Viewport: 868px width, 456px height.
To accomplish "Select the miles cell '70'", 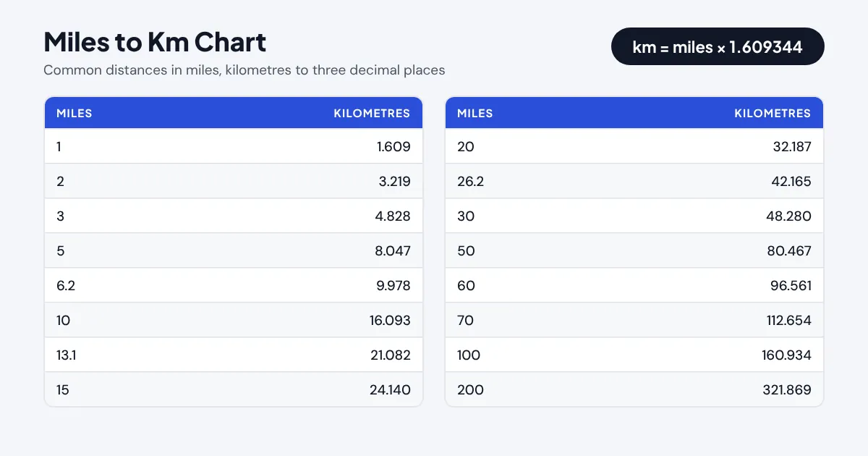I will click(465, 320).
